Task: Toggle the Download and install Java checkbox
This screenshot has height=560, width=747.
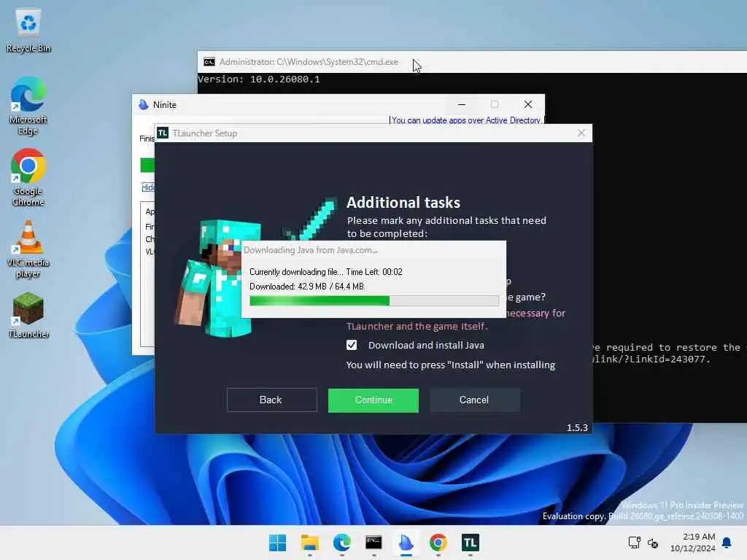Action: tap(352, 345)
